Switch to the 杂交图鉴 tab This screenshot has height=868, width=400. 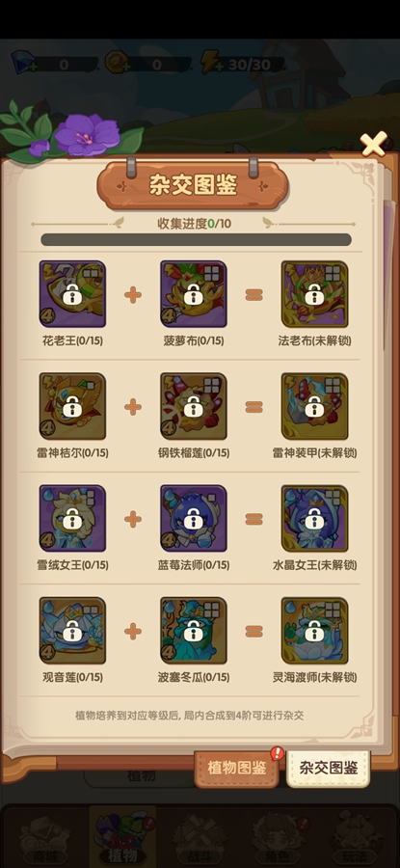click(328, 769)
